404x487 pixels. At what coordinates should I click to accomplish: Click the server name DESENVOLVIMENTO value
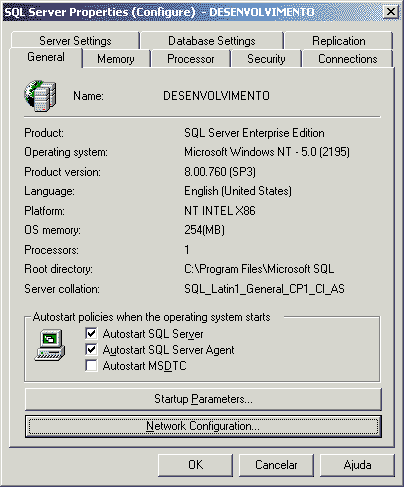[216, 96]
